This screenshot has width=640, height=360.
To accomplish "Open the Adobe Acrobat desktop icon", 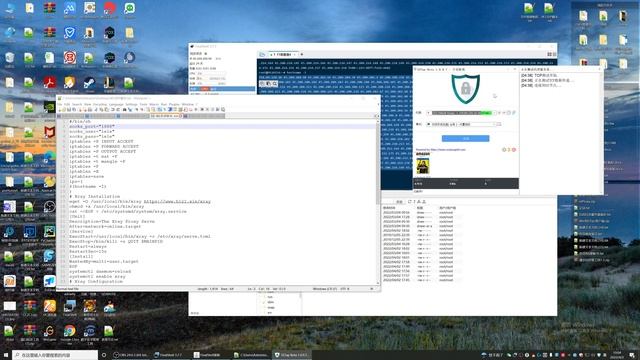I will tap(49, 84).
